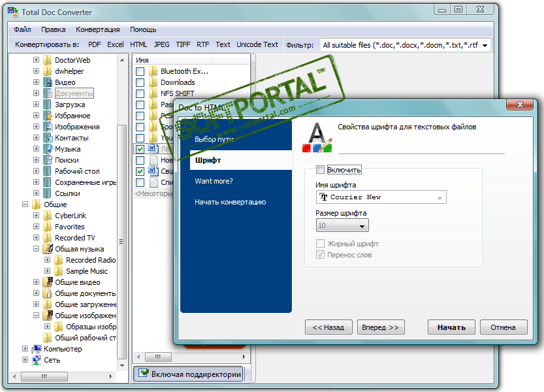Click the folder tree vertical scrollbar thumb

click(121, 242)
